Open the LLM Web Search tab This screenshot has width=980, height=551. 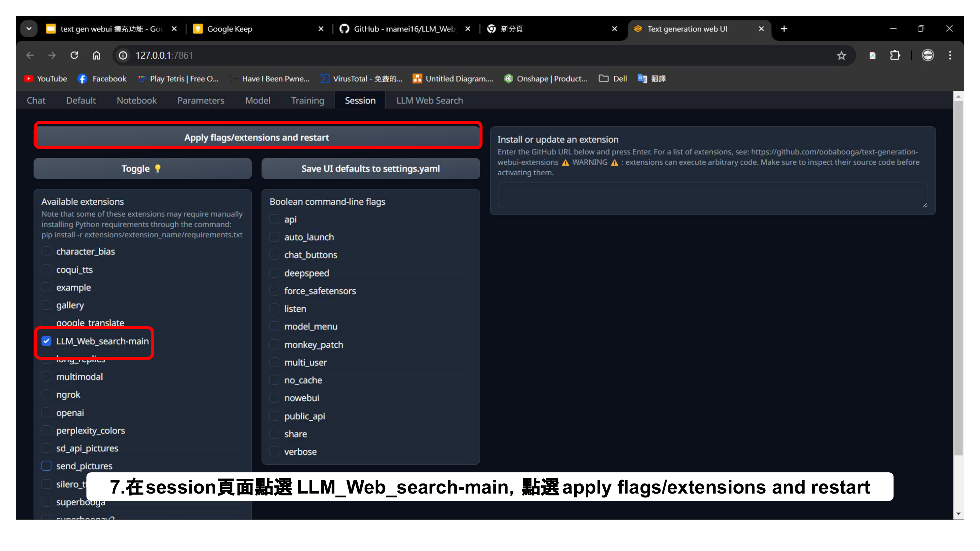(x=430, y=101)
